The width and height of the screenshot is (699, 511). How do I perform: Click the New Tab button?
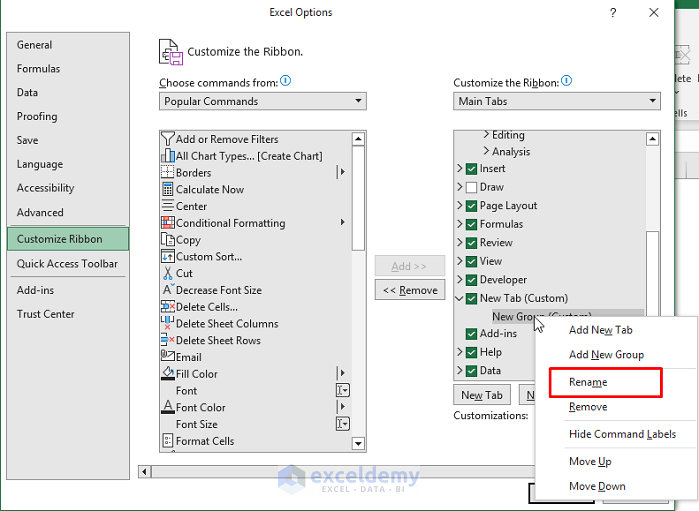pyautogui.click(x=481, y=395)
